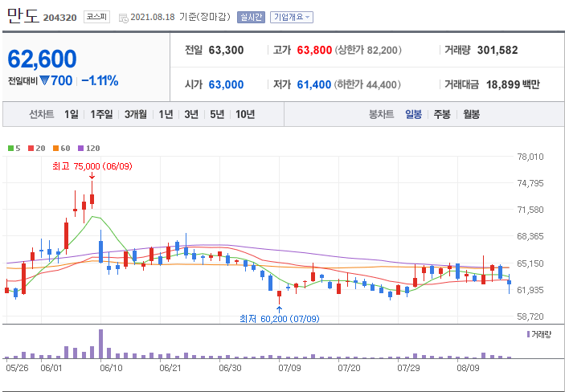The width and height of the screenshot is (565, 392).
Task: Click the 전일 value 63,300
Action: [227, 50]
